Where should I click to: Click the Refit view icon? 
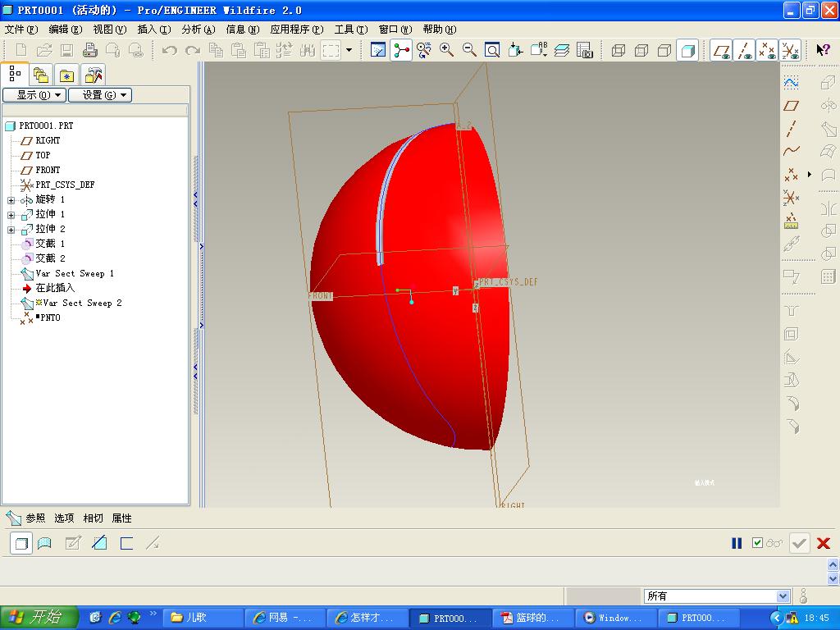(x=492, y=50)
